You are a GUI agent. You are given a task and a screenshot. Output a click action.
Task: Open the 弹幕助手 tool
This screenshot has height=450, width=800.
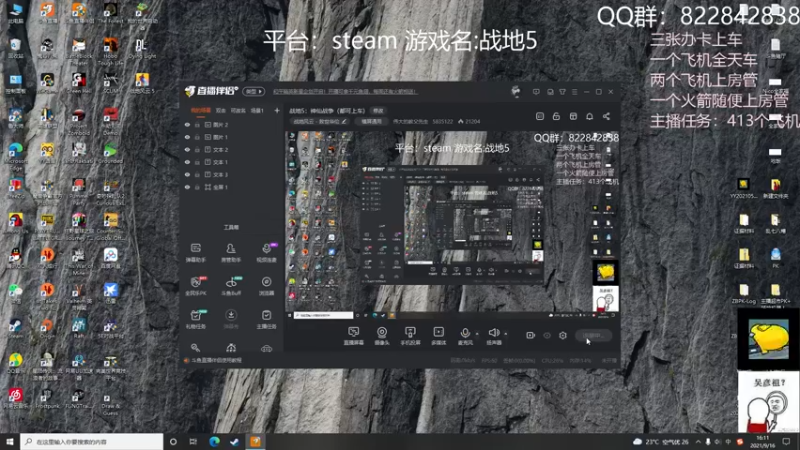click(195, 253)
